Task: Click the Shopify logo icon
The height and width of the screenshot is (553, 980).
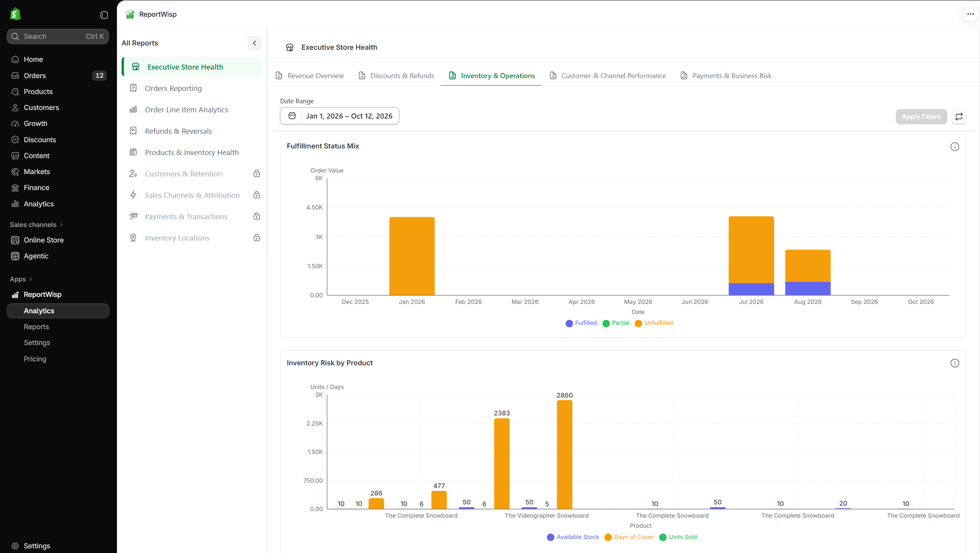Action: pos(15,14)
